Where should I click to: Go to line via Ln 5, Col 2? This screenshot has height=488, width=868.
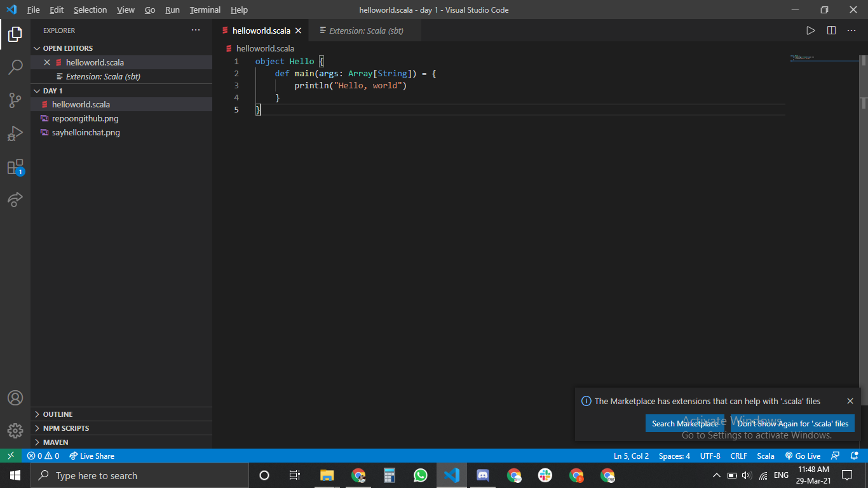point(631,456)
